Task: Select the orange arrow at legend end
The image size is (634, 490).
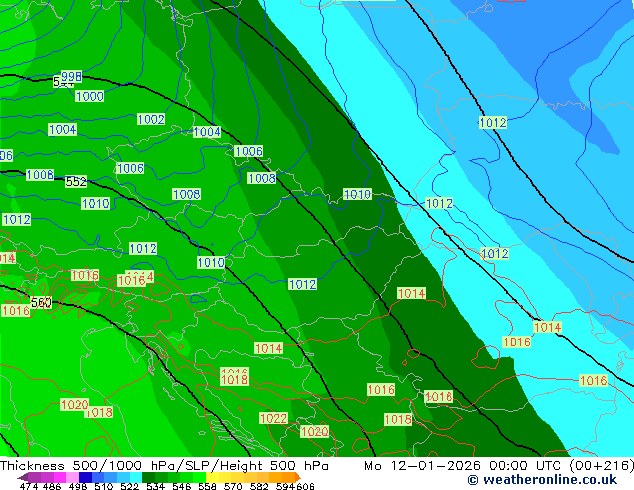Action: coord(298,477)
